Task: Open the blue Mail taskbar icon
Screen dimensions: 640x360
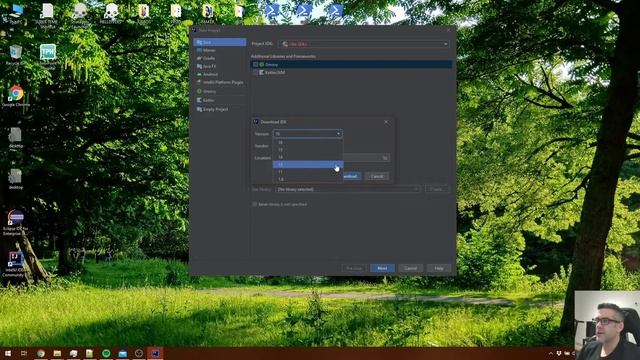Action: click(122, 353)
